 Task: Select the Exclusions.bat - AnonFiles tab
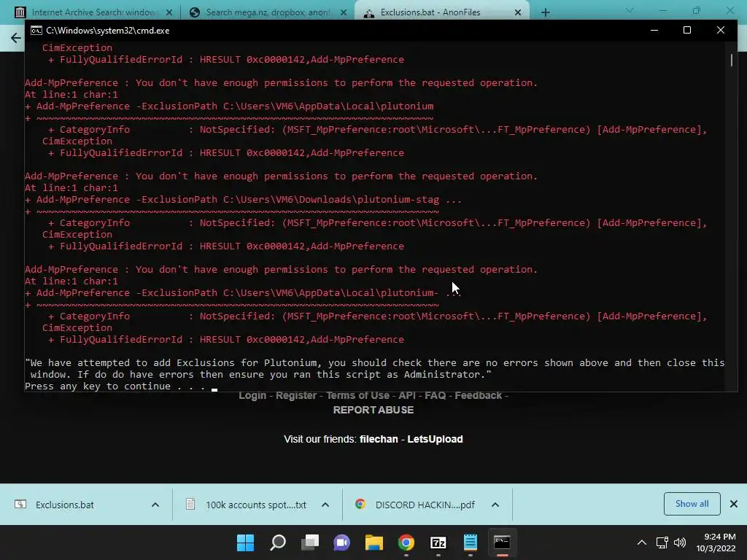point(430,12)
